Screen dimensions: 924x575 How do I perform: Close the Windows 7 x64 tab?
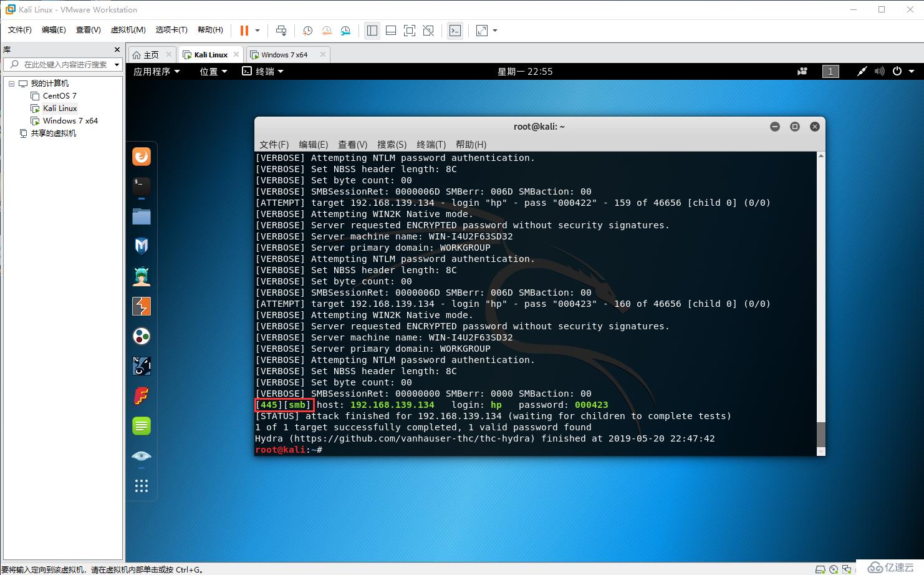[x=322, y=54]
